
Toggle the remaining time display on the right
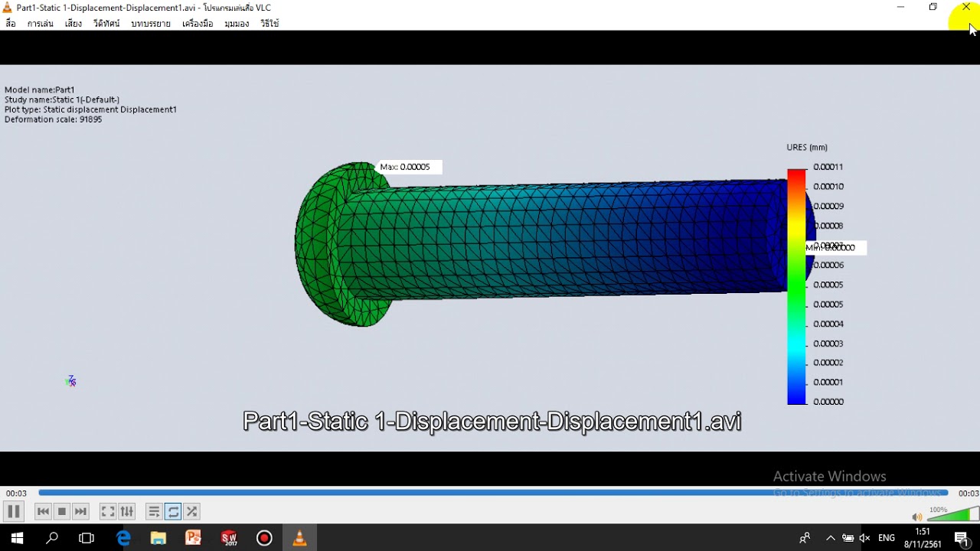click(968, 494)
